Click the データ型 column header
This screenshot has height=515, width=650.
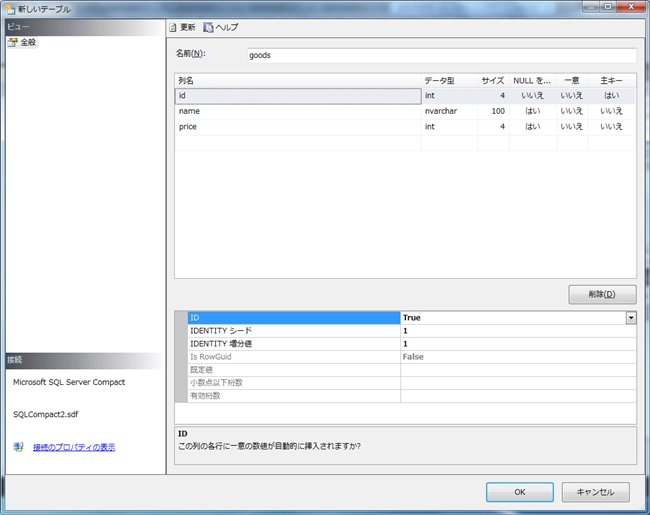tap(449, 81)
